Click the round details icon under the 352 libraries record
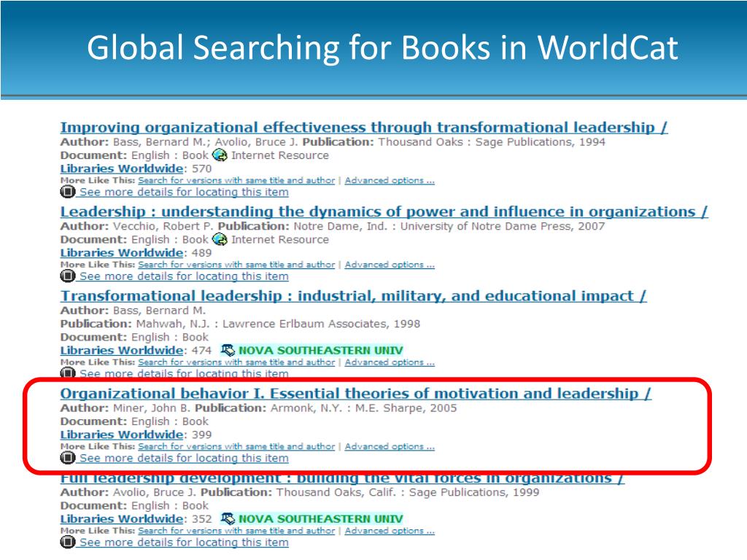This screenshot has width=747, height=560. (68, 542)
